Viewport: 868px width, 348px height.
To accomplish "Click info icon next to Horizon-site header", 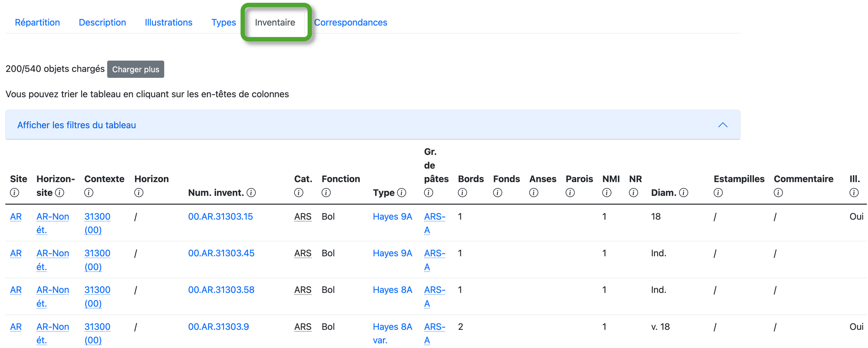I will click(60, 193).
